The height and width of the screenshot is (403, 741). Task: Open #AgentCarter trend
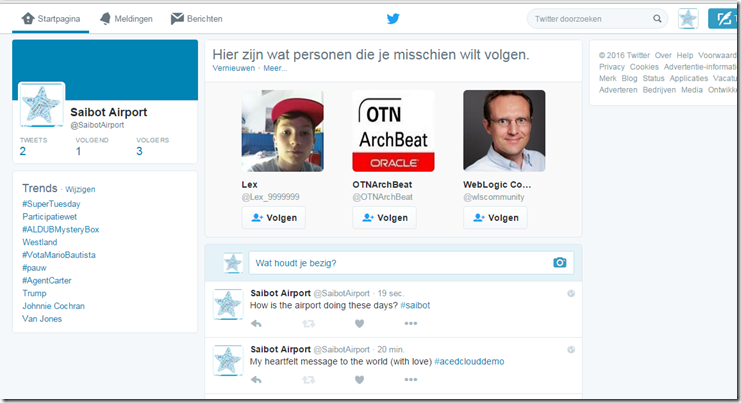coord(47,281)
